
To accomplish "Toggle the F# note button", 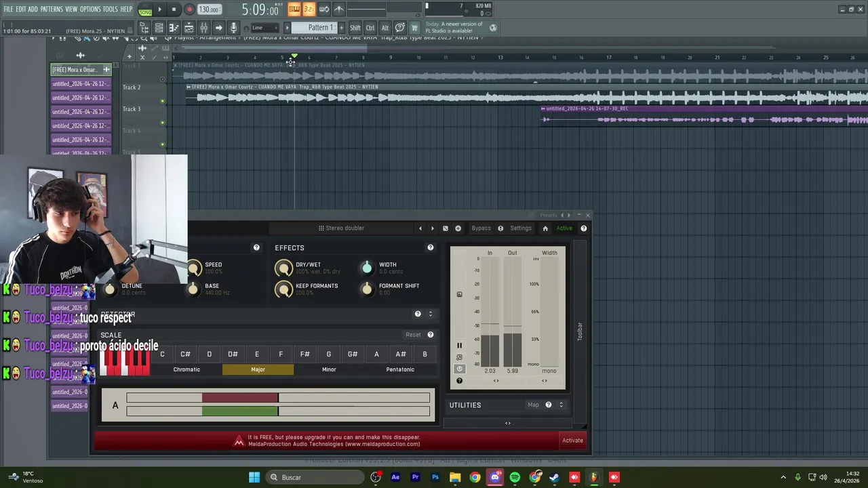I will click(304, 354).
